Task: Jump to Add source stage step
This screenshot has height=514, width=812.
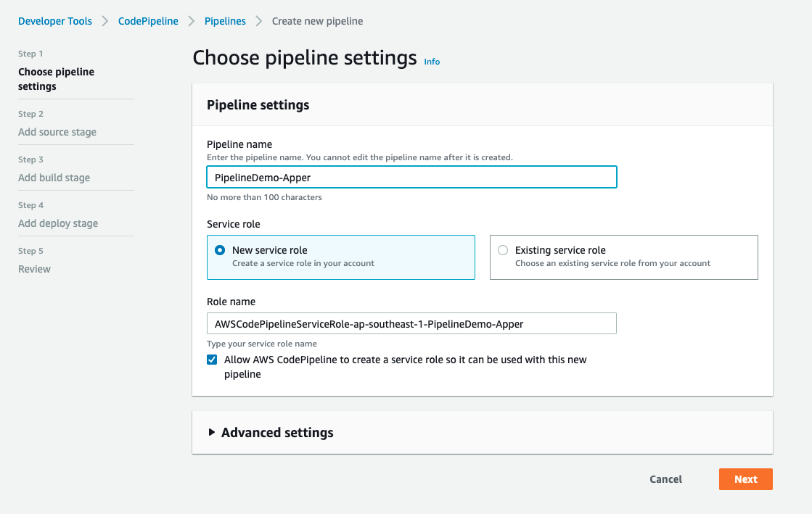Action: coord(57,132)
